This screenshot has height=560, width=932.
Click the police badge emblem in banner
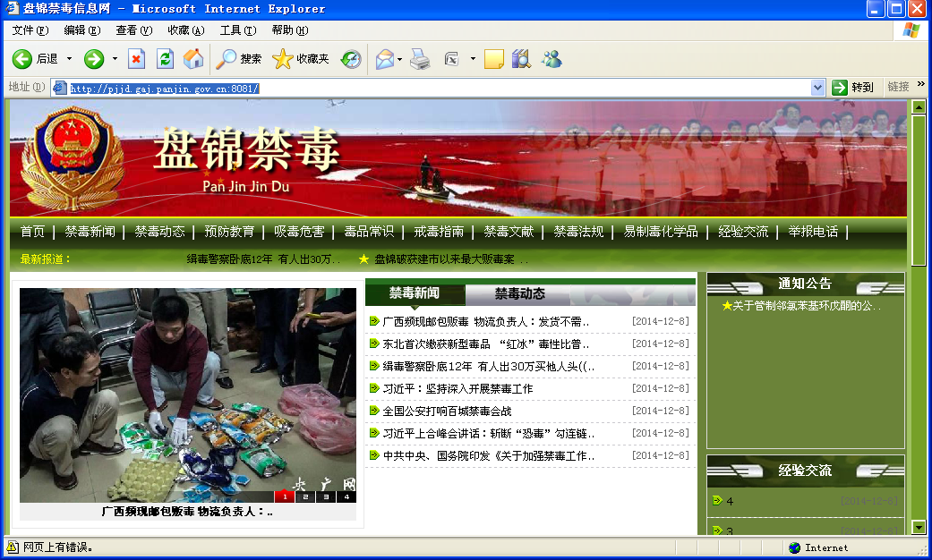point(73,157)
